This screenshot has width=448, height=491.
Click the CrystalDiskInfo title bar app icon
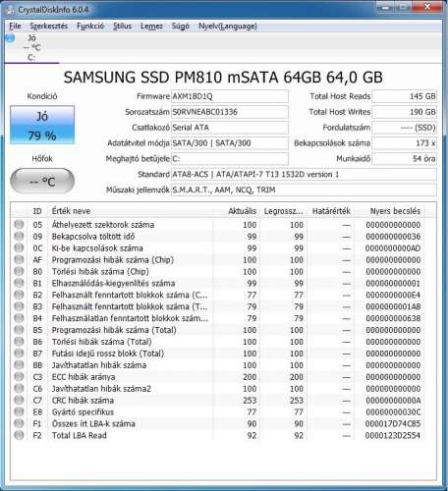(x=10, y=10)
